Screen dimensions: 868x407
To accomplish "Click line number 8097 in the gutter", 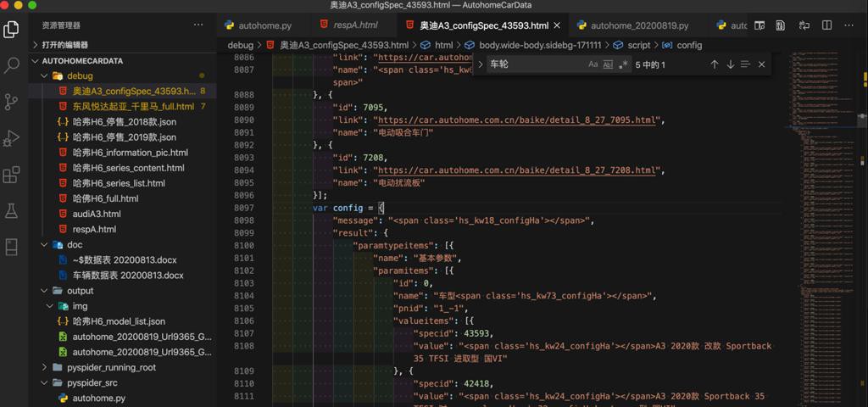I will pyautogui.click(x=244, y=208).
